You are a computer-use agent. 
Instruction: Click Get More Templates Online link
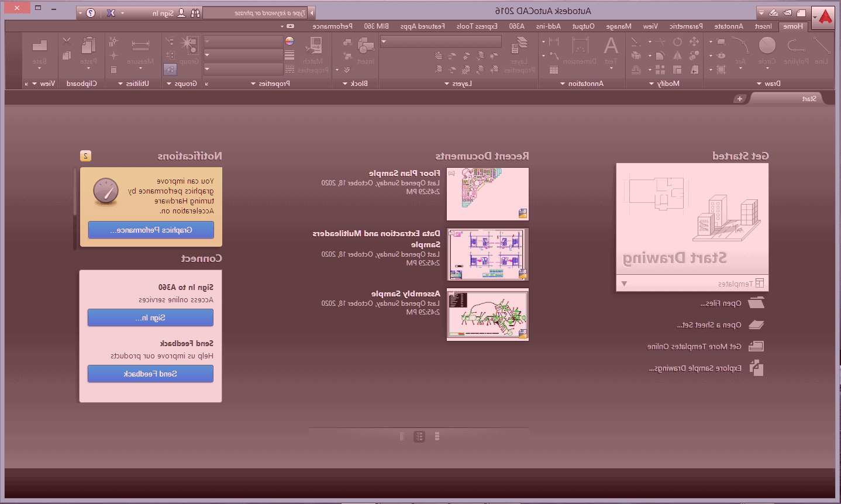pyautogui.click(x=694, y=347)
